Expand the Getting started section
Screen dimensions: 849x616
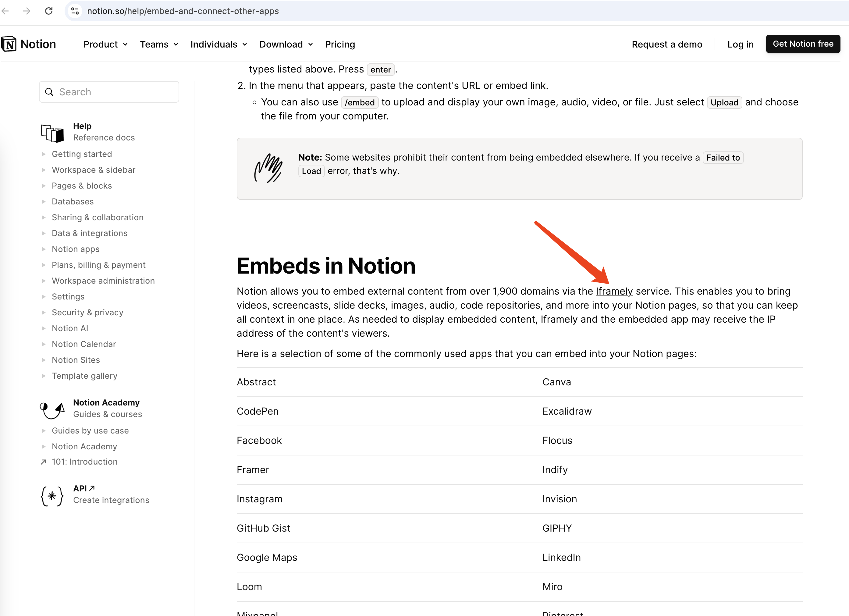click(82, 154)
